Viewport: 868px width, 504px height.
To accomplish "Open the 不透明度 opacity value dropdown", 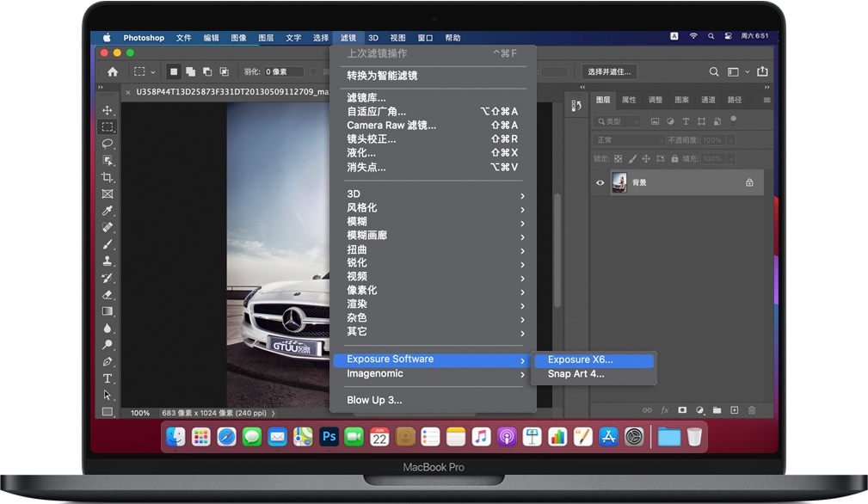I will [x=730, y=140].
